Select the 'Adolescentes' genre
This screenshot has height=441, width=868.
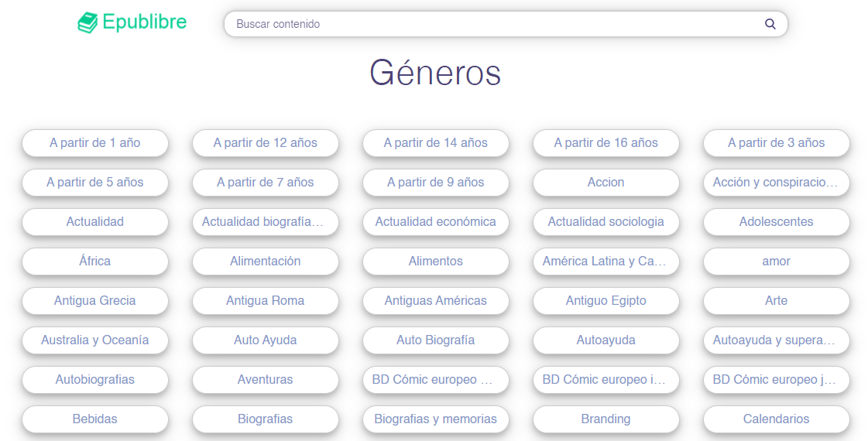[776, 222]
